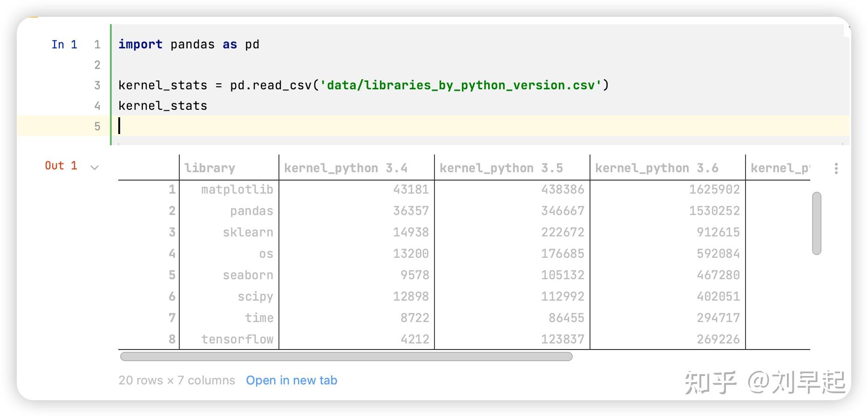The height and width of the screenshot is (417, 868).
Task: Click the In 1 cell label
Action: 64,45
